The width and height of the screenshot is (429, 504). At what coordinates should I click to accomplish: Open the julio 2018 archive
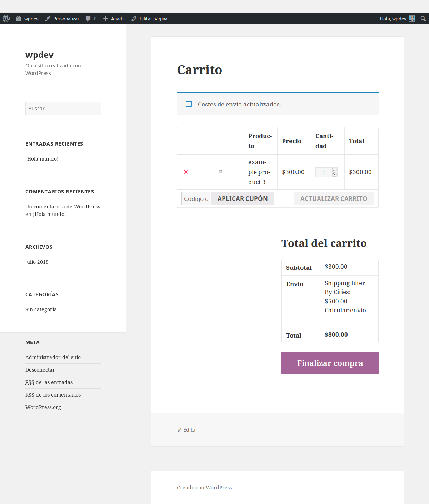(37, 262)
